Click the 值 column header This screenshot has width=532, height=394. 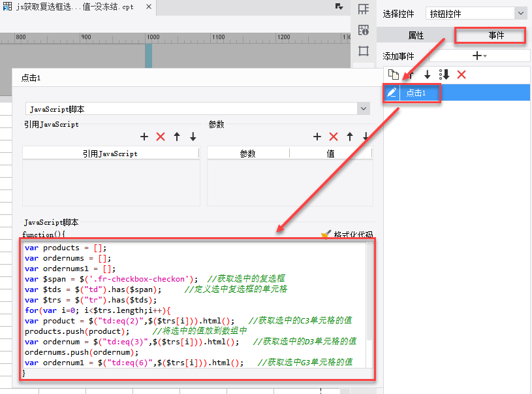coord(331,154)
